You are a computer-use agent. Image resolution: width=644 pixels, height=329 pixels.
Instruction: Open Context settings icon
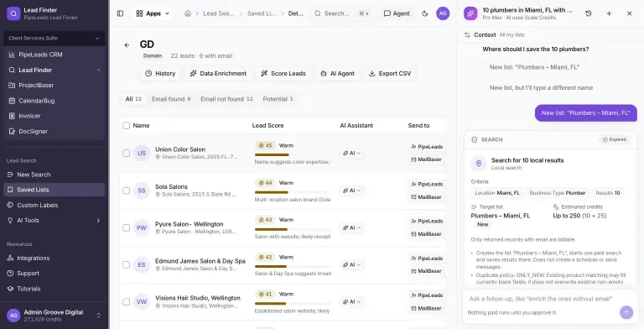pos(467,35)
